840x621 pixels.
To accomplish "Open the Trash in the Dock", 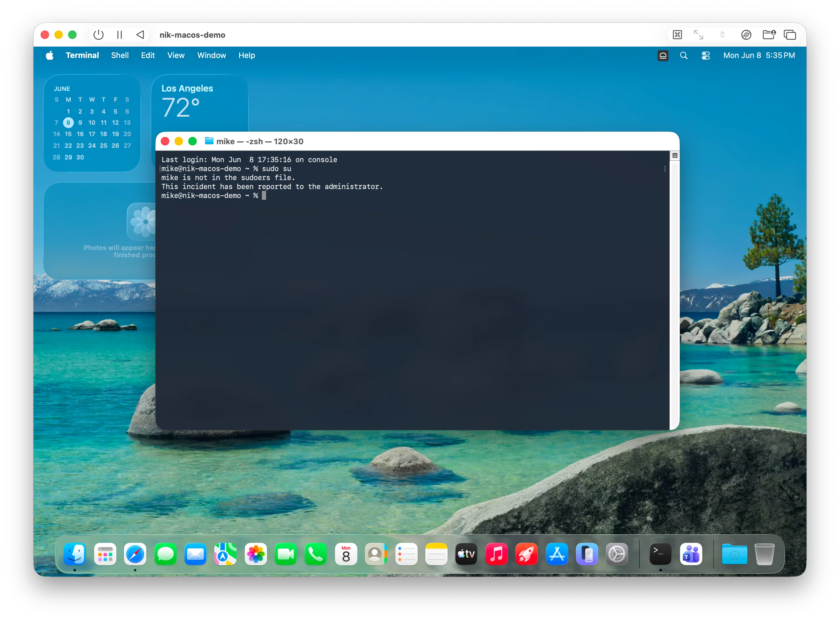I will 764,554.
